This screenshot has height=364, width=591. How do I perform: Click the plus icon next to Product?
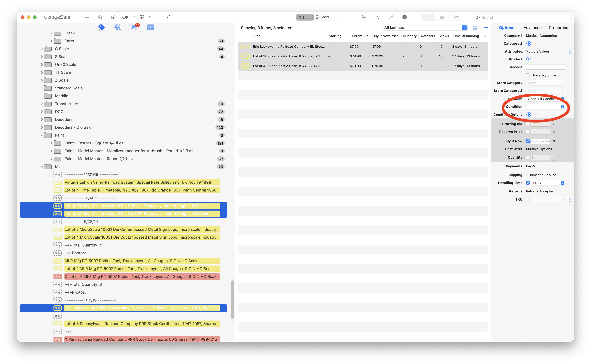click(x=528, y=59)
